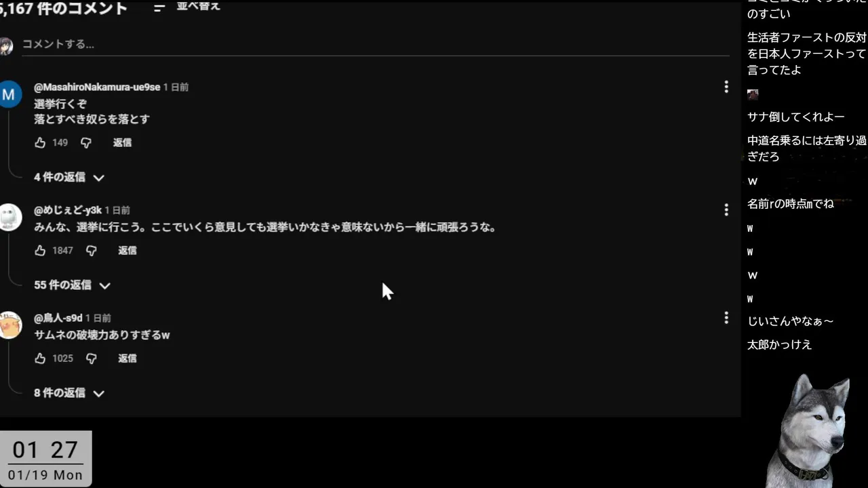This screenshot has width=868, height=488.
Task: Click the husky dog avatar overlay
Action: point(808,430)
